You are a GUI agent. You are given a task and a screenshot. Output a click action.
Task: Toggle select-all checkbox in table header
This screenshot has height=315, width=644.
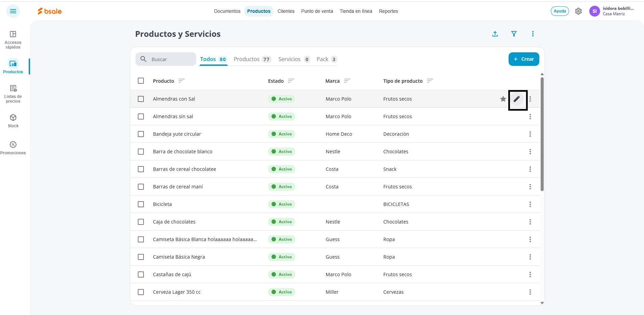coord(141,81)
